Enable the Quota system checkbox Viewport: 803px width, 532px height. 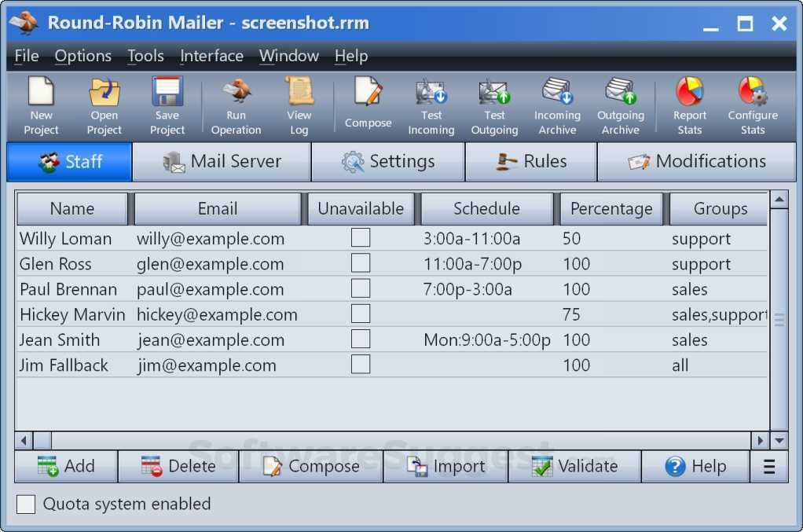pyautogui.click(x=26, y=504)
